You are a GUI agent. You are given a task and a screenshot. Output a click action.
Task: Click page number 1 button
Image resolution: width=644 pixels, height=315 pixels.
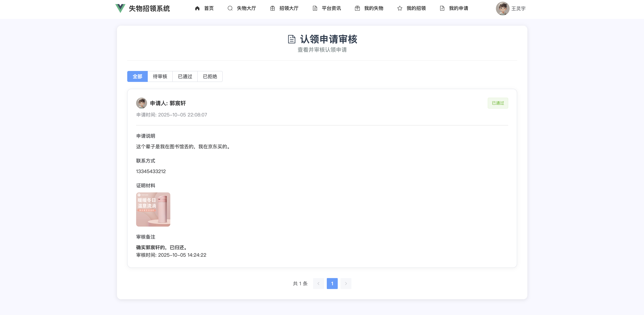tap(332, 284)
